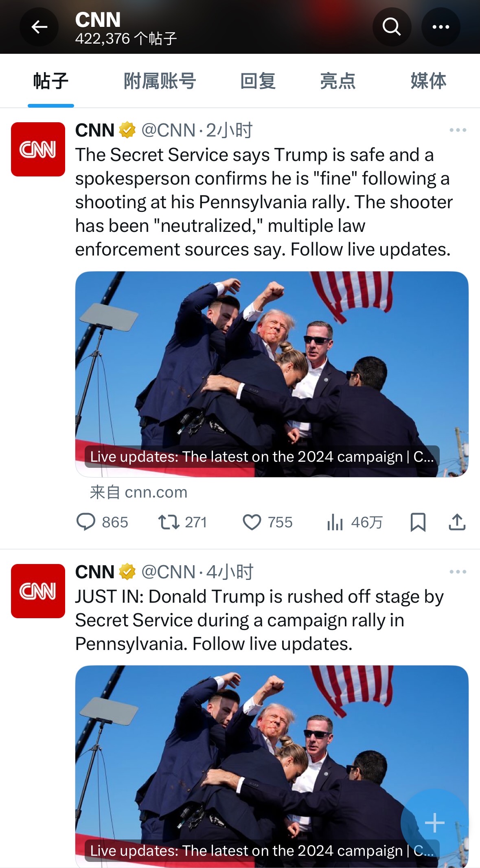View analytics showing 46万 views

click(335, 522)
